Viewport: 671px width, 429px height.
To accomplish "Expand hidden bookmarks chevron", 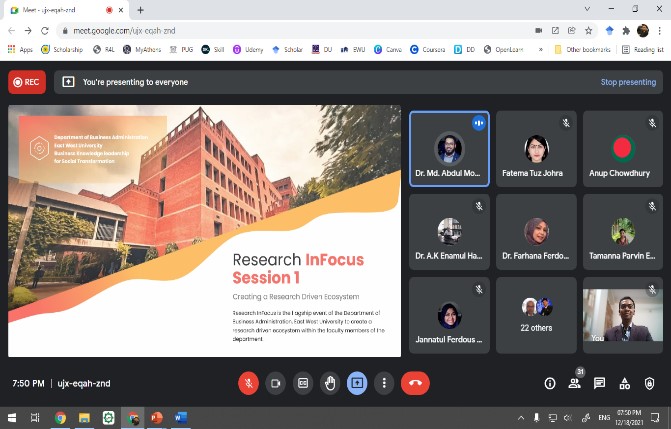I will 540,50.
